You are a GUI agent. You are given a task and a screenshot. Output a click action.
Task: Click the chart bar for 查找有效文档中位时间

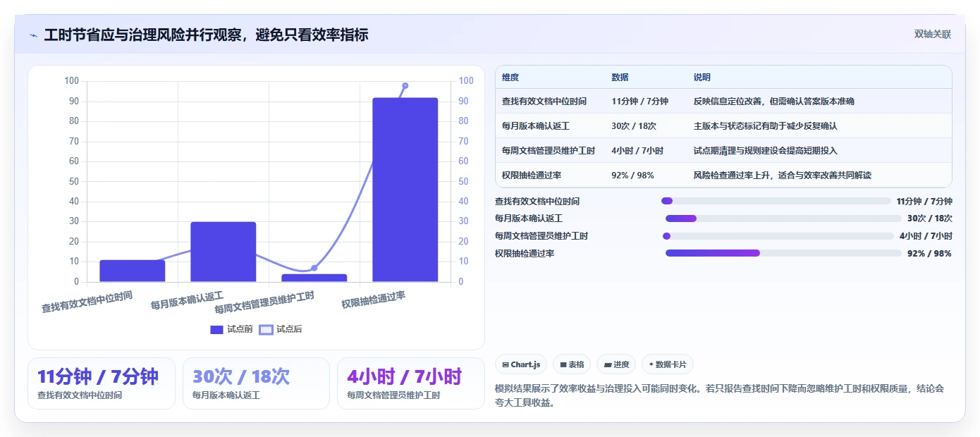pyautogui.click(x=132, y=271)
